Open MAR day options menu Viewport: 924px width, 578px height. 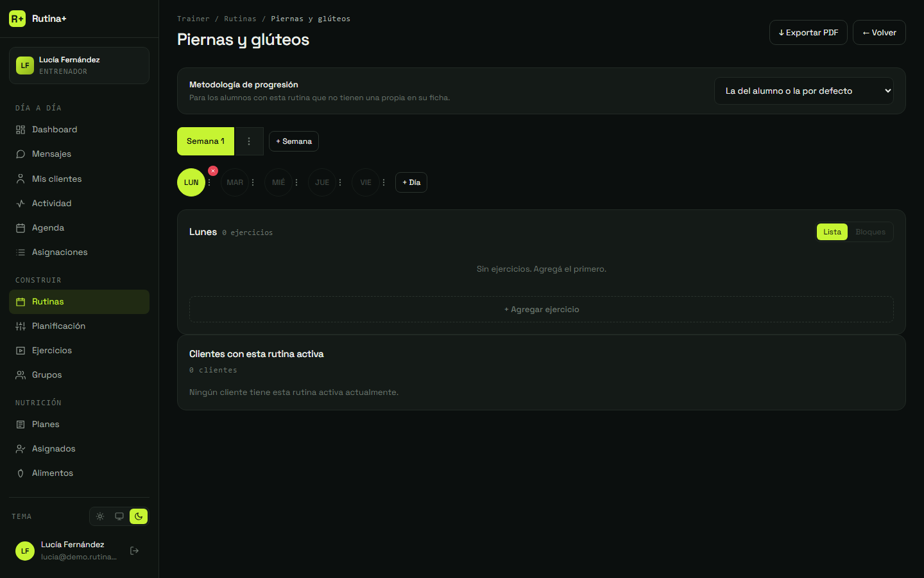(253, 182)
